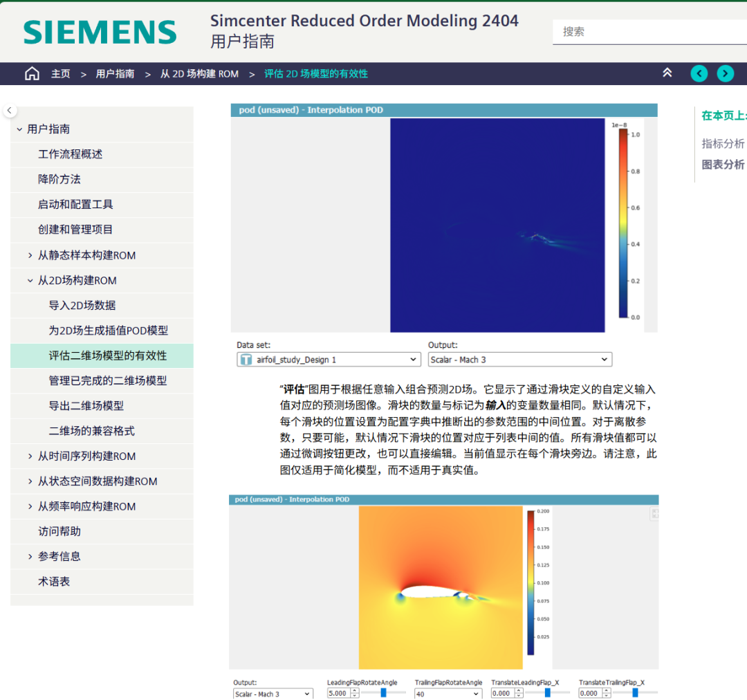The height and width of the screenshot is (700, 747).
Task: Click the TranslateLeadingFlap_X slider handle
Action: click(x=547, y=693)
